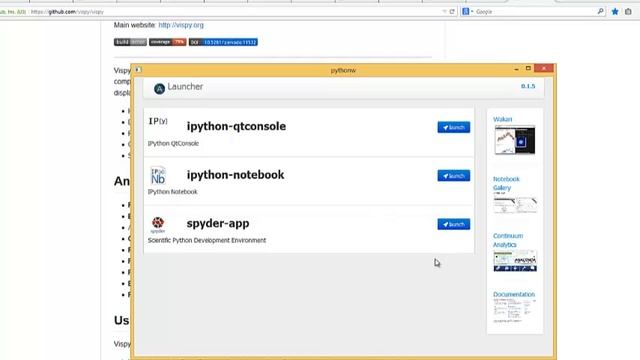Click the browser address bar URL
The height and width of the screenshot is (360, 640).
(67, 12)
